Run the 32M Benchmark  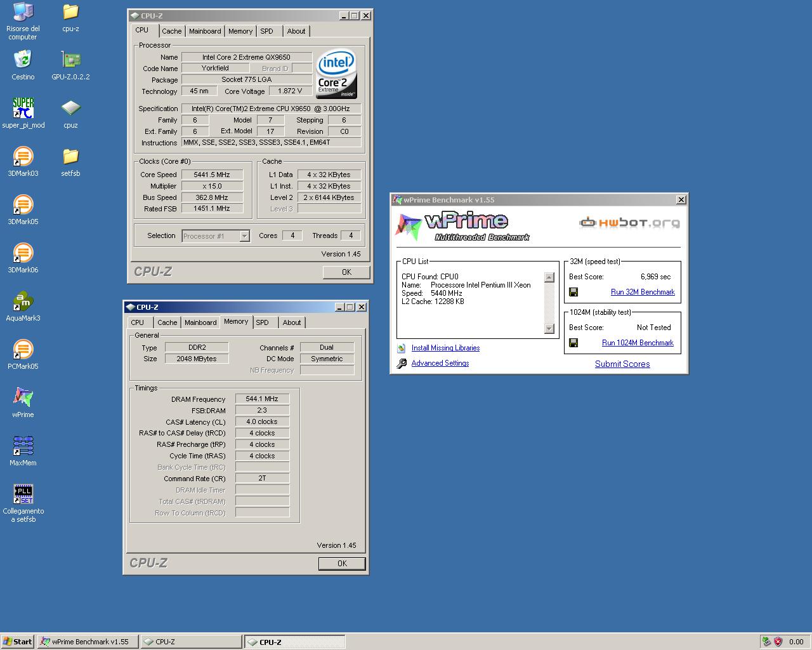(x=643, y=292)
